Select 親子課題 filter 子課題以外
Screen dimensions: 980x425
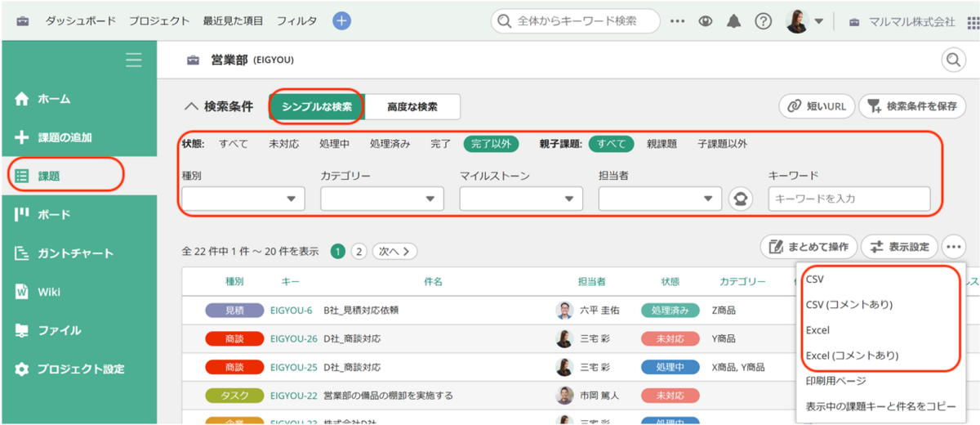pyautogui.click(x=722, y=144)
